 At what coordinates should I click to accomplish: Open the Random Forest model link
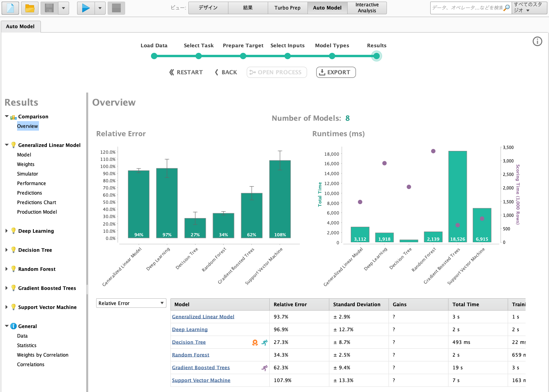191,355
